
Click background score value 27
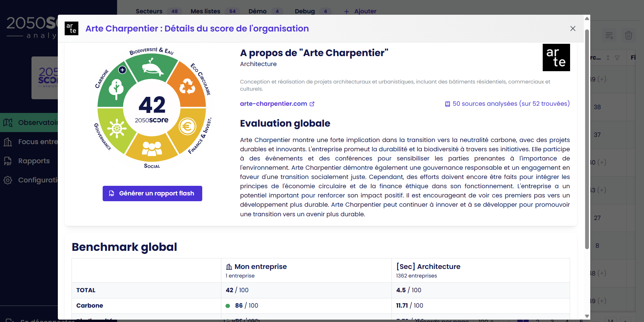(x=597, y=218)
